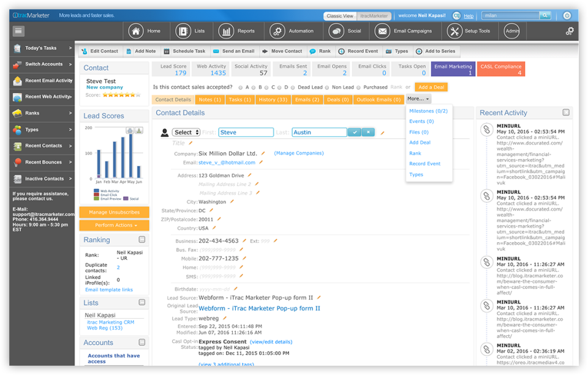588x375 pixels.
Task: Cancel name edit with X button
Action: pyautogui.click(x=368, y=132)
